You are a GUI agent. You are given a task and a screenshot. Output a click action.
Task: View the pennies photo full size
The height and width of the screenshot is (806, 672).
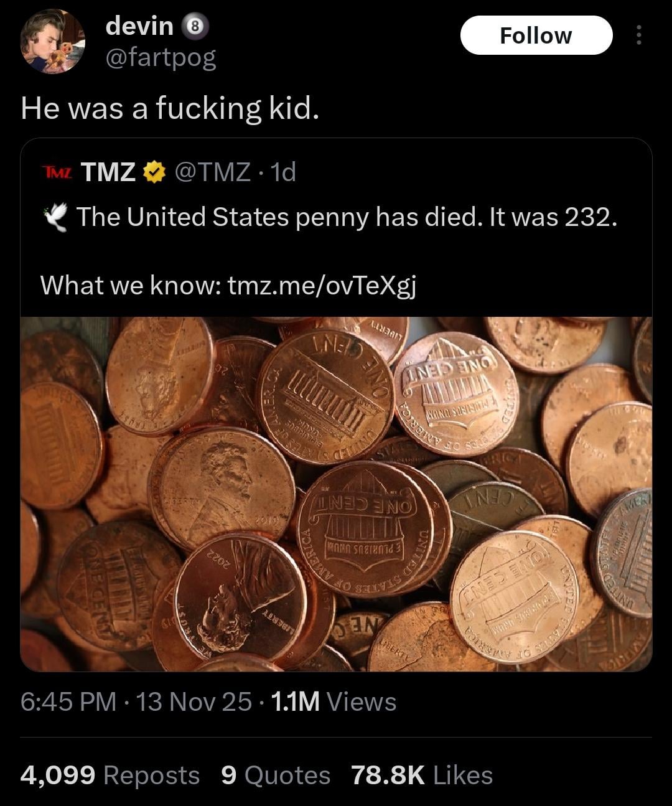336,494
